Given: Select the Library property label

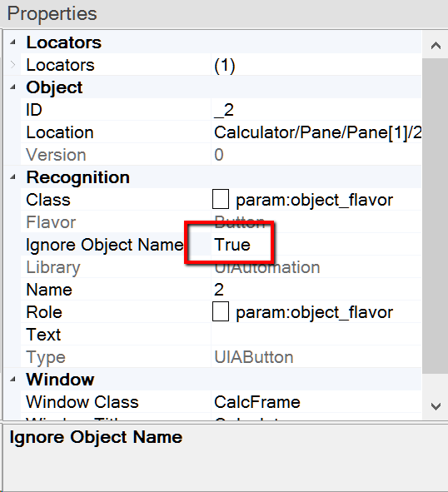Looking at the screenshot, I should (53, 267).
